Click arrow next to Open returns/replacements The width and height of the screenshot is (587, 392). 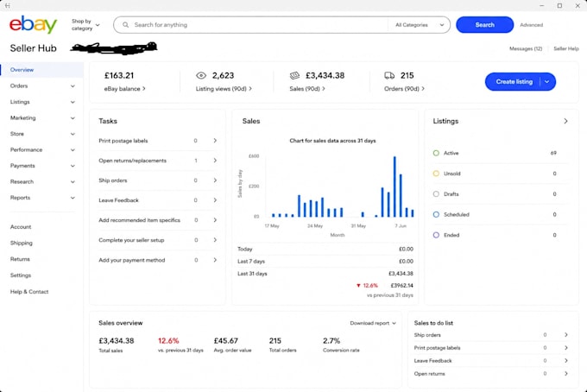tap(215, 161)
